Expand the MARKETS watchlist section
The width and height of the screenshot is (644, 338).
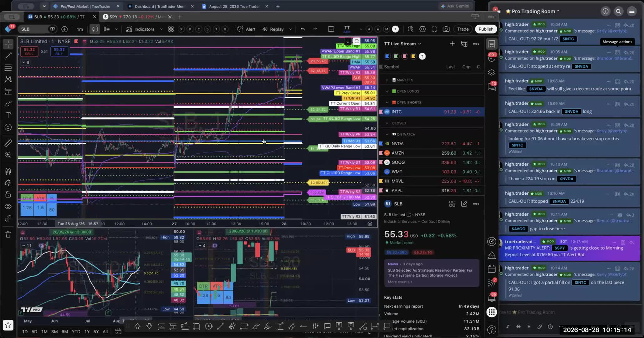387,80
